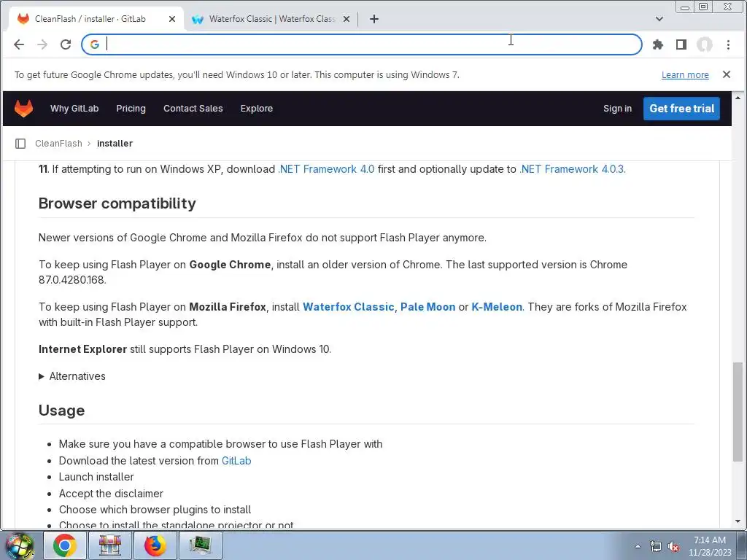
Task: Click the Chrome taskbar icon
Action: coord(65,545)
